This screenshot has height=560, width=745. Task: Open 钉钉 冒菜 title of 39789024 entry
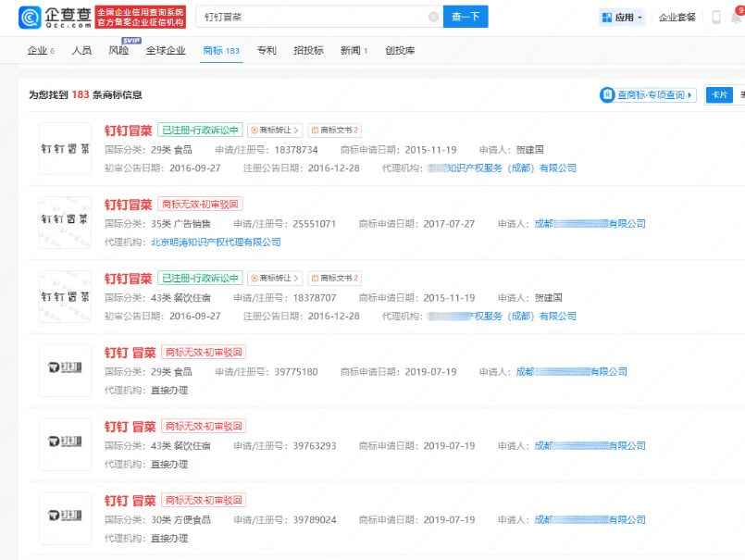pyautogui.click(x=130, y=500)
